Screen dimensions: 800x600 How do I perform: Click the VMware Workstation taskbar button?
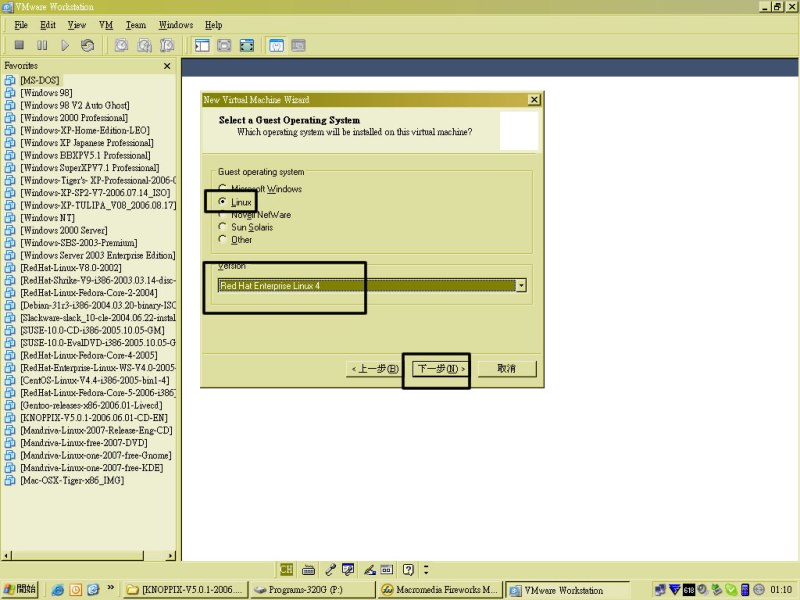[x=566, y=590]
